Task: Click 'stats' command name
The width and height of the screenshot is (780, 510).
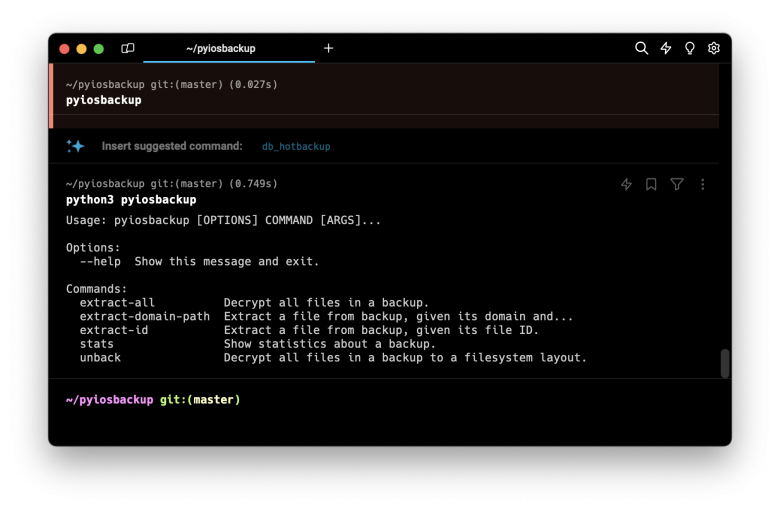Action: pyautogui.click(x=97, y=344)
